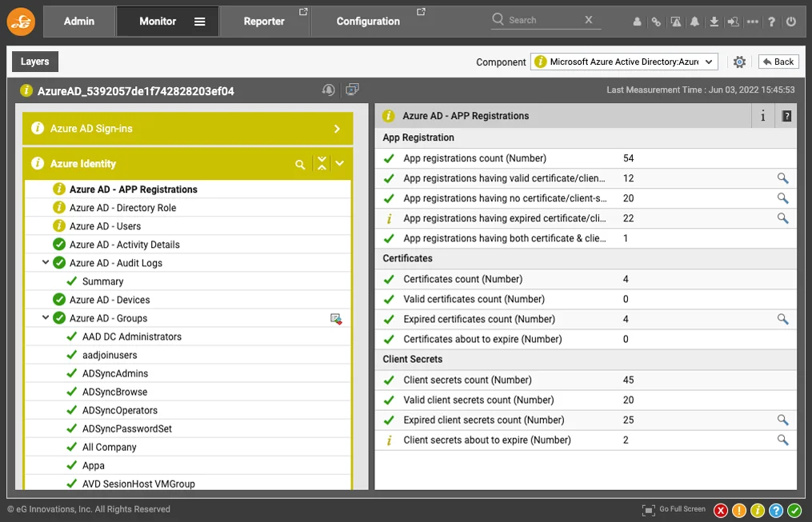Collapse the Azure Identity layer chevron
This screenshot has height=522, width=812.
pyautogui.click(x=340, y=164)
